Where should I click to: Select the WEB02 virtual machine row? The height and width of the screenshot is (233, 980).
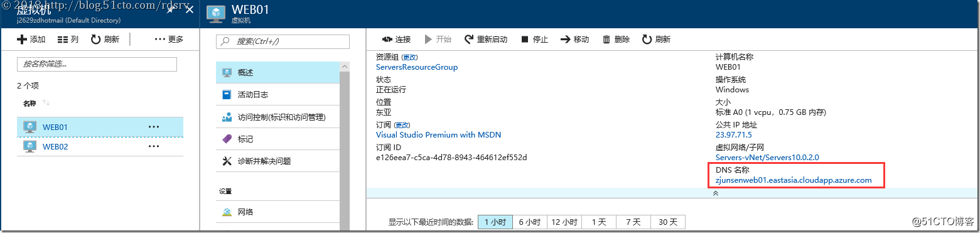click(x=100, y=146)
